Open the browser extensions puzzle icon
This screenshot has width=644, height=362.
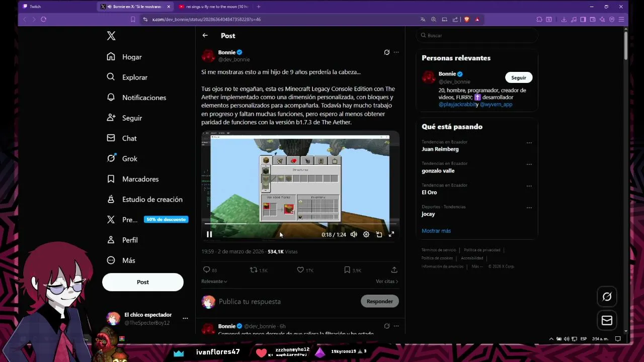(x=539, y=19)
